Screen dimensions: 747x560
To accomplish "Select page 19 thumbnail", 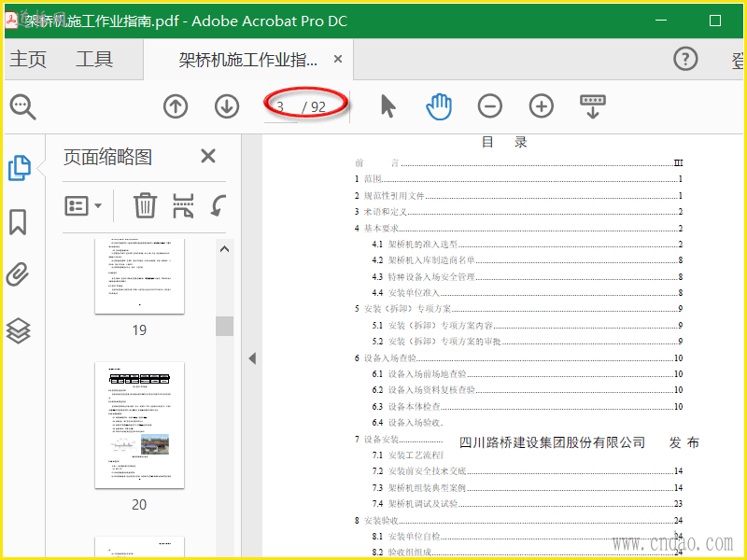I will [139, 276].
